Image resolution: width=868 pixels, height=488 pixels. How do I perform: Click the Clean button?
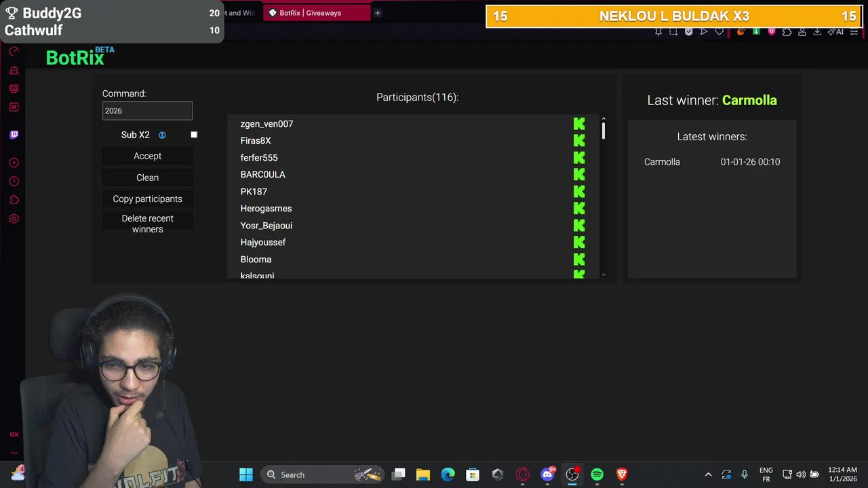(x=147, y=178)
